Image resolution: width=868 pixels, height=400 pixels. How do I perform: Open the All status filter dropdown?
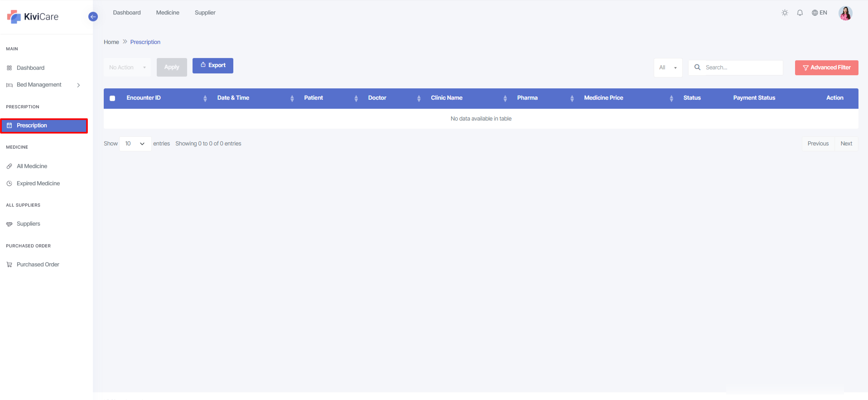[x=668, y=67]
